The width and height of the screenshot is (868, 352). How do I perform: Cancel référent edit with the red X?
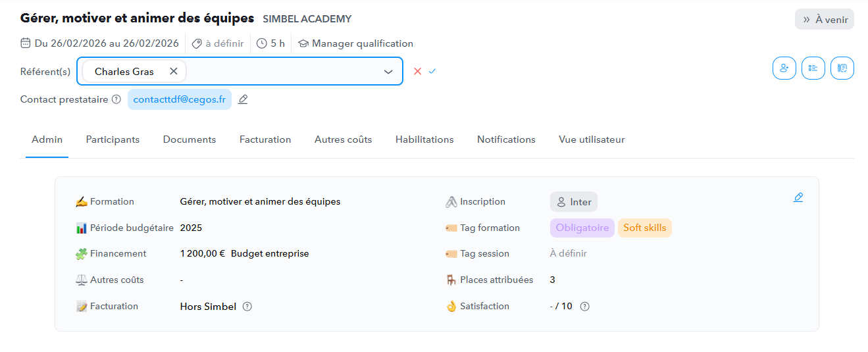(x=417, y=71)
